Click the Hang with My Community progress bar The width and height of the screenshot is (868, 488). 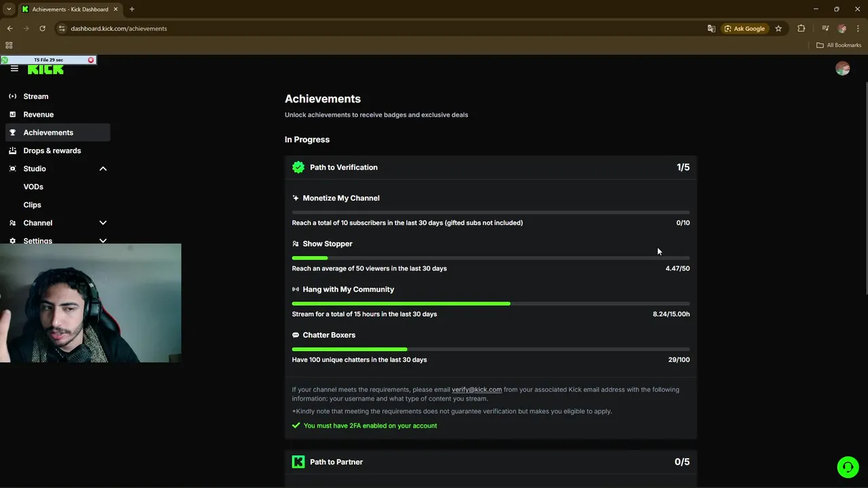(x=490, y=304)
